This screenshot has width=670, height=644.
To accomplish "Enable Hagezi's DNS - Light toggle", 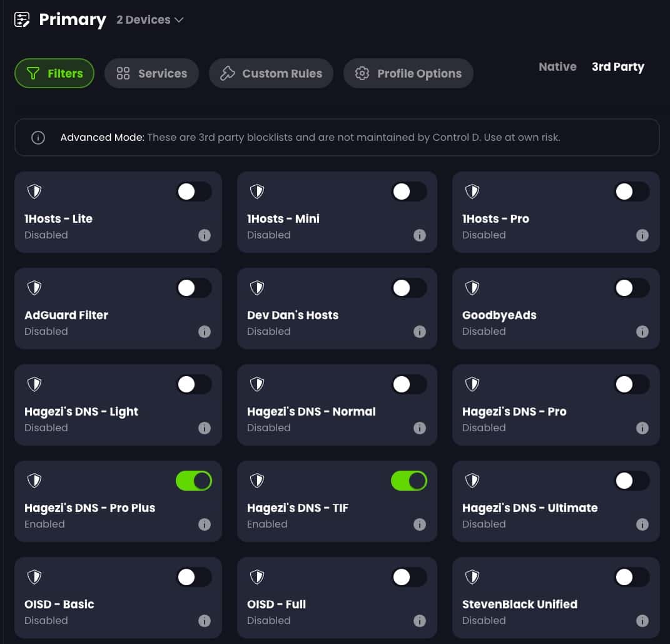I will tap(194, 384).
